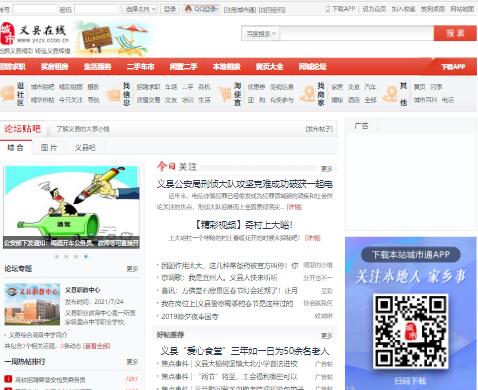Click the 义县职教中心 building thumbnail

click(32, 304)
